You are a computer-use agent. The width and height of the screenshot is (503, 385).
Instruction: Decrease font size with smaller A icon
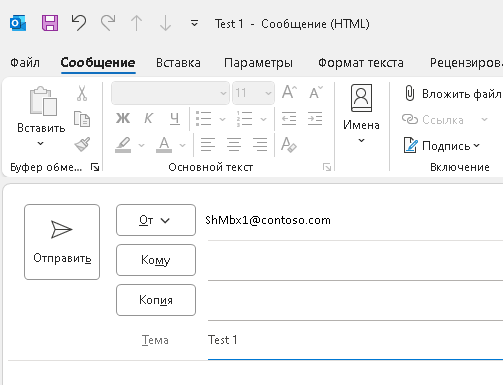point(316,92)
